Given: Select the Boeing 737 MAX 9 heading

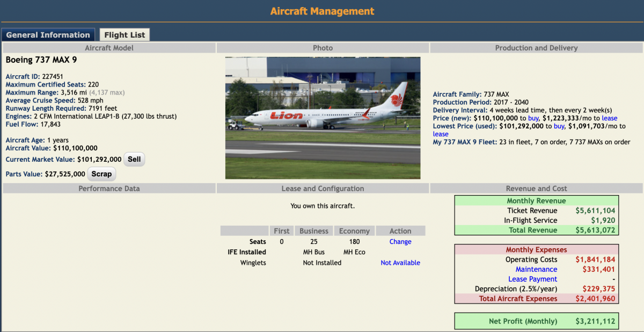Looking at the screenshot, I should click(x=41, y=60).
